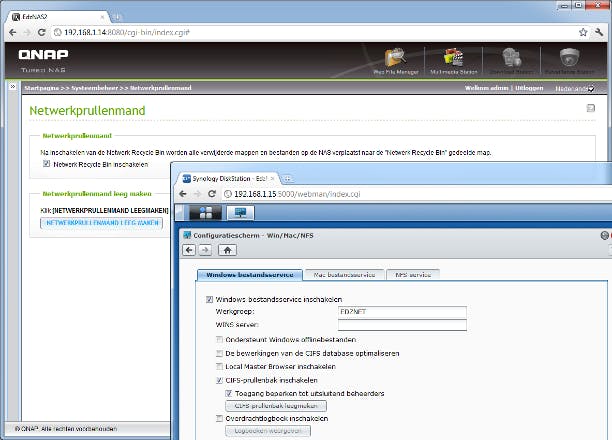The height and width of the screenshot is (440, 612).
Task: Reload the QNAP page at 192.168.1.14
Action: click(x=42, y=32)
